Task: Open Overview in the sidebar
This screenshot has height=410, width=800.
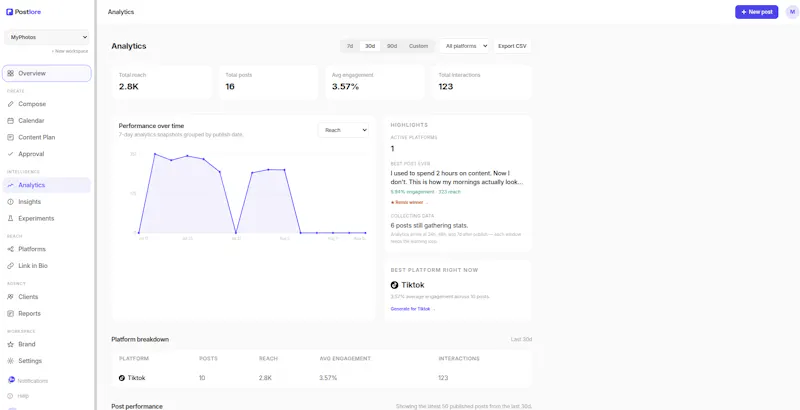Action: coord(46,73)
